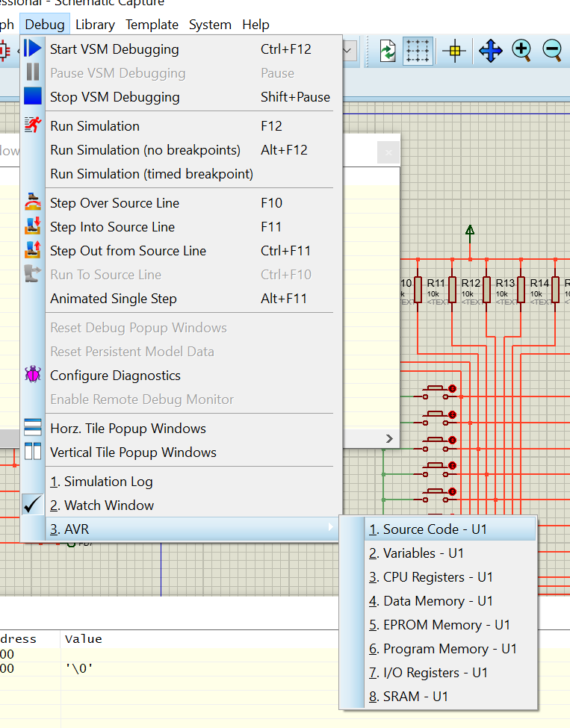
Task: Open Program Memory - U1 window
Action: pyautogui.click(x=439, y=649)
